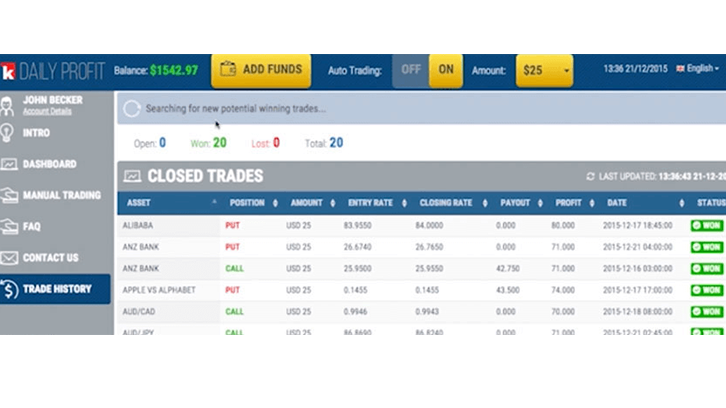Viewport: 726px width, 408px height.
Task: Open Contact Us page
Action: point(50,257)
